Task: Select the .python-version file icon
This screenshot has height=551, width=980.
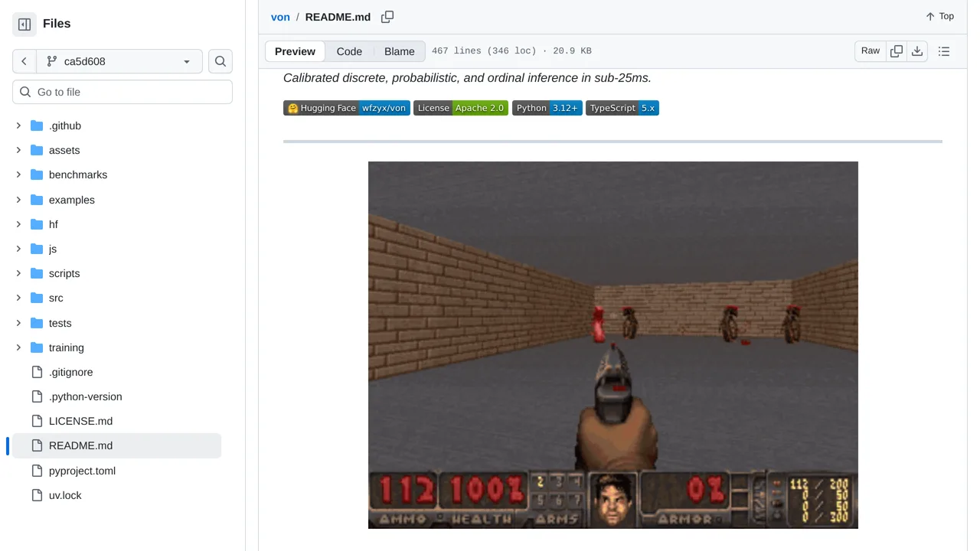Action: pyautogui.click(x=37, y=396)
